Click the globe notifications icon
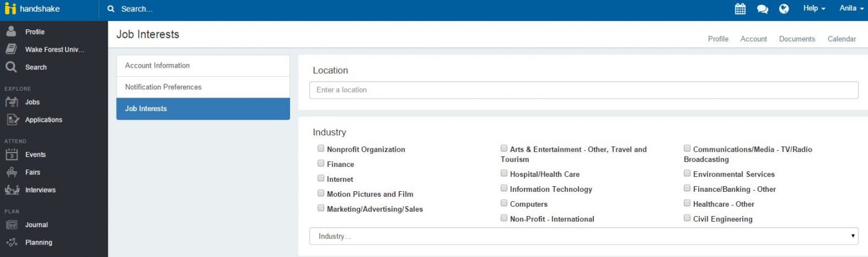Image resolution: width=868 pixels, height=257 pixels. (x=784, y=9)
